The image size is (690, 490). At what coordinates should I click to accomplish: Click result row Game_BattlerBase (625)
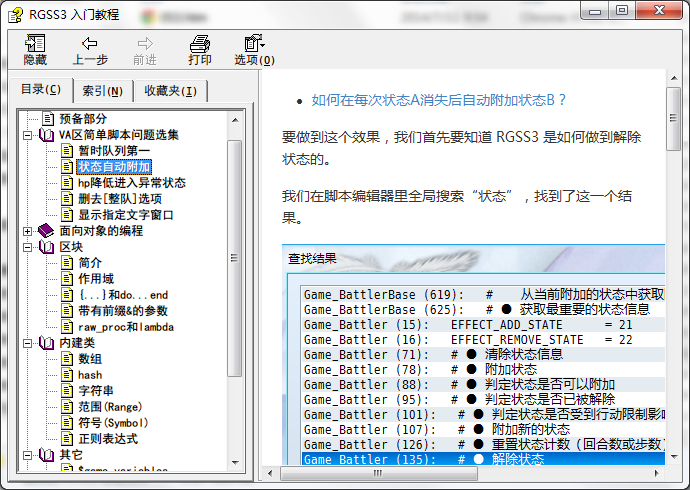click(x=483, y=310)
